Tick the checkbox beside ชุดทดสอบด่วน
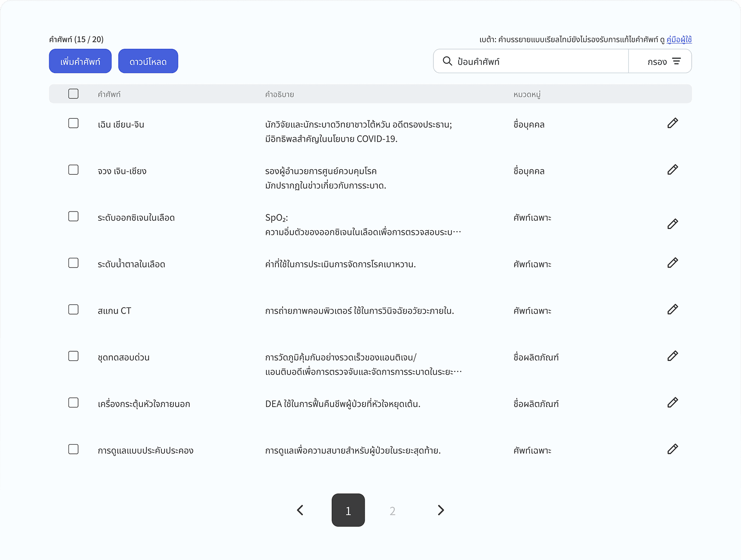 point(74,356)
